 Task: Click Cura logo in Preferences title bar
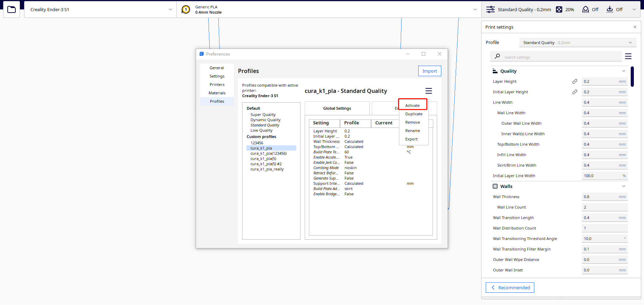(x=202, y=54)
